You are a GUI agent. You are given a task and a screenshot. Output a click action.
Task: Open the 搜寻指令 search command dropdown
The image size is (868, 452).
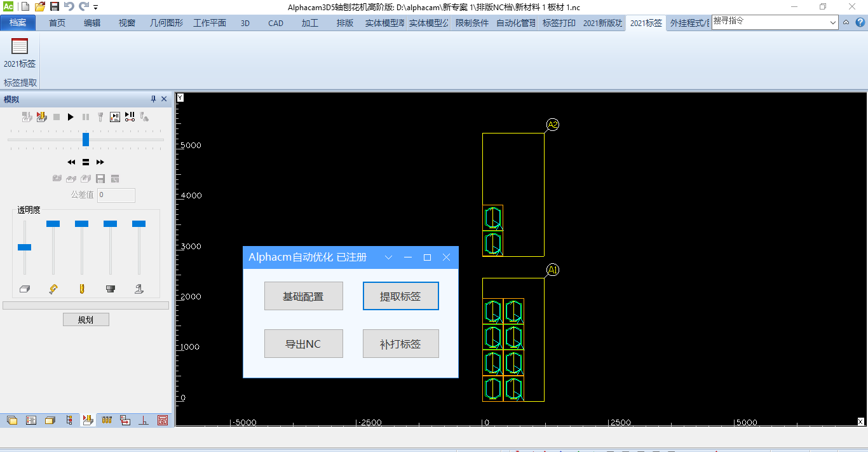834,22
